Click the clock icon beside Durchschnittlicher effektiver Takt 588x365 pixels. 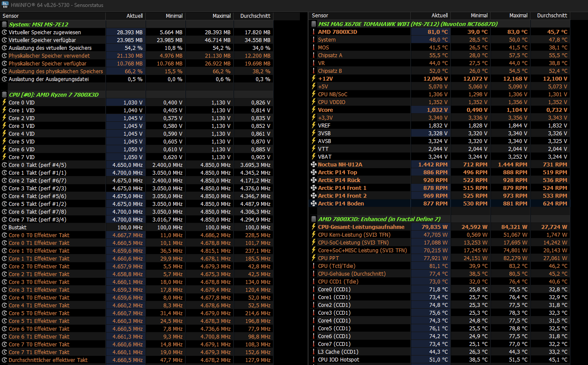pos(4,360)
